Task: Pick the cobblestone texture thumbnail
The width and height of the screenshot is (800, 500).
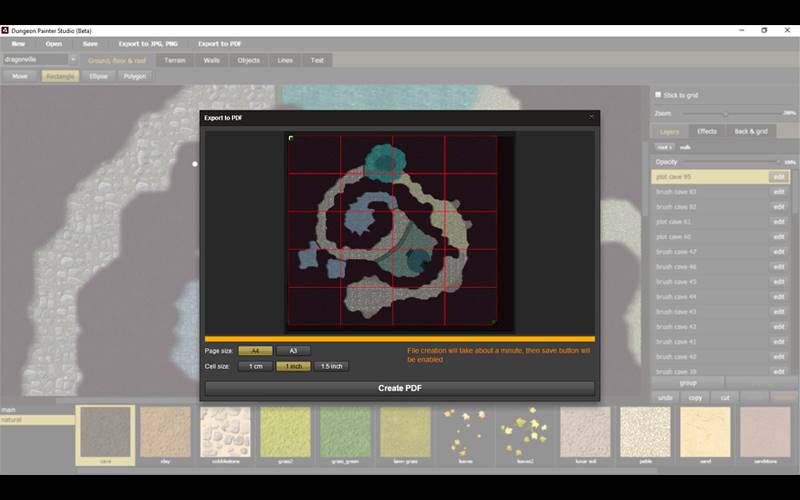Action: point(225,432)
